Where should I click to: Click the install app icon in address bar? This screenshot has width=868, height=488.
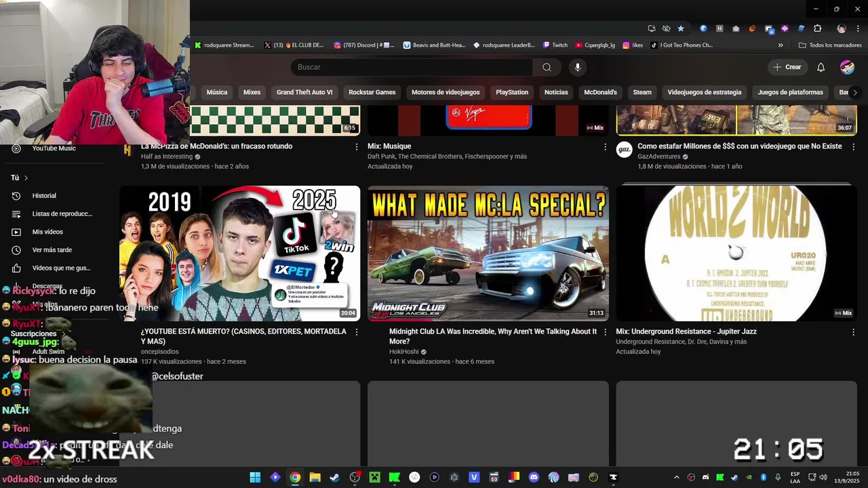[652, 28]
